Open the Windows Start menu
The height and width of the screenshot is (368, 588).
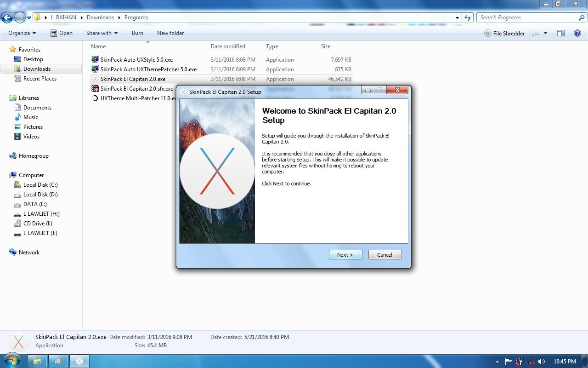tap(12, 361)
